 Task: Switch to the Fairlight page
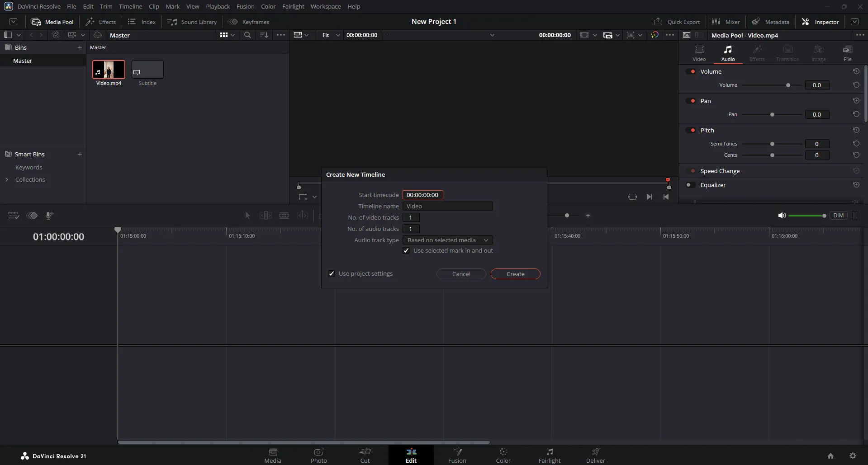[550, 456]
